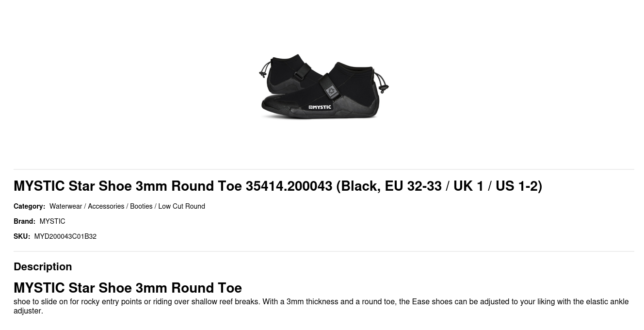Click the 'Brand:' label
Image resolution: width=644 pixels, height=330 pixels.
tap(24, 221)
